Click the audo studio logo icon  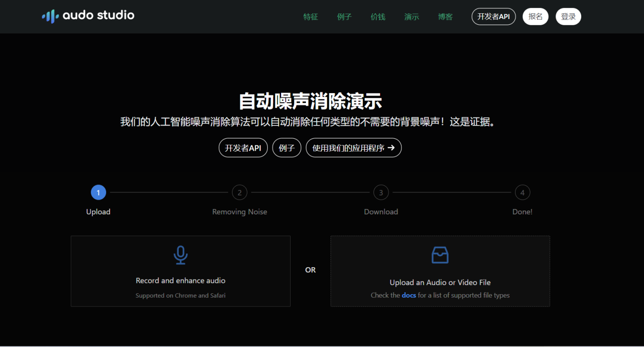[50, 16]
